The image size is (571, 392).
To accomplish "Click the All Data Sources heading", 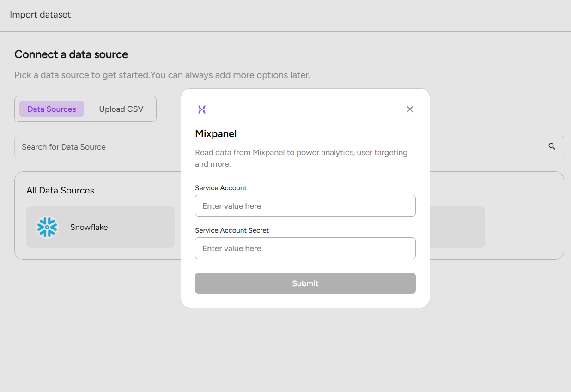I will (60, 191).
